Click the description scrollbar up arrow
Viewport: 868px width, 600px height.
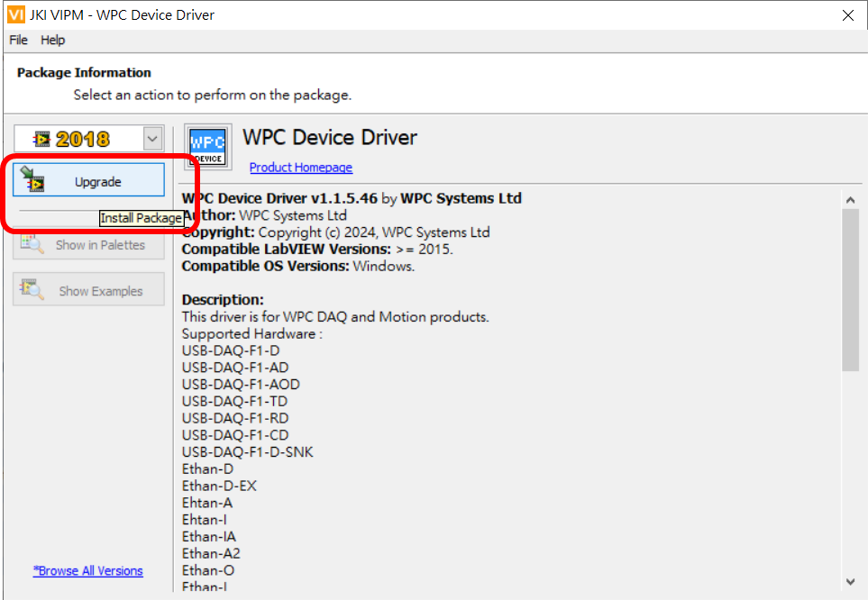(x=850, y=200)
